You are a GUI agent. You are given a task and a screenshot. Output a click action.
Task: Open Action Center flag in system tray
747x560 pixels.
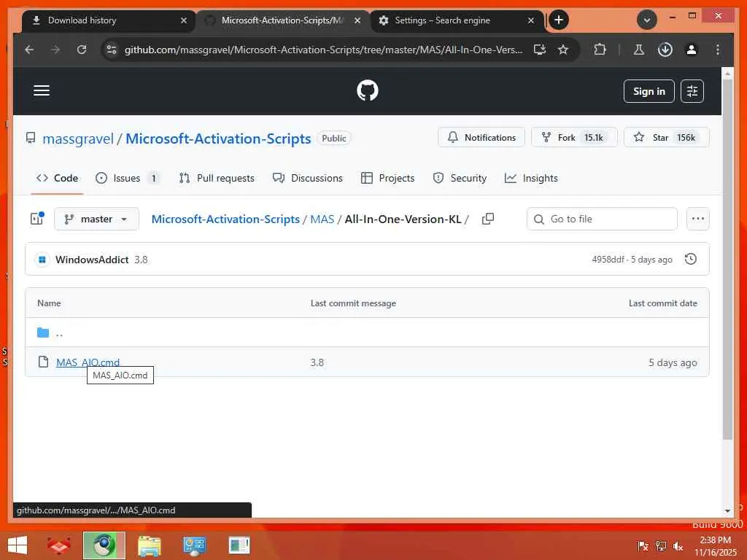[x=643, y=545]
